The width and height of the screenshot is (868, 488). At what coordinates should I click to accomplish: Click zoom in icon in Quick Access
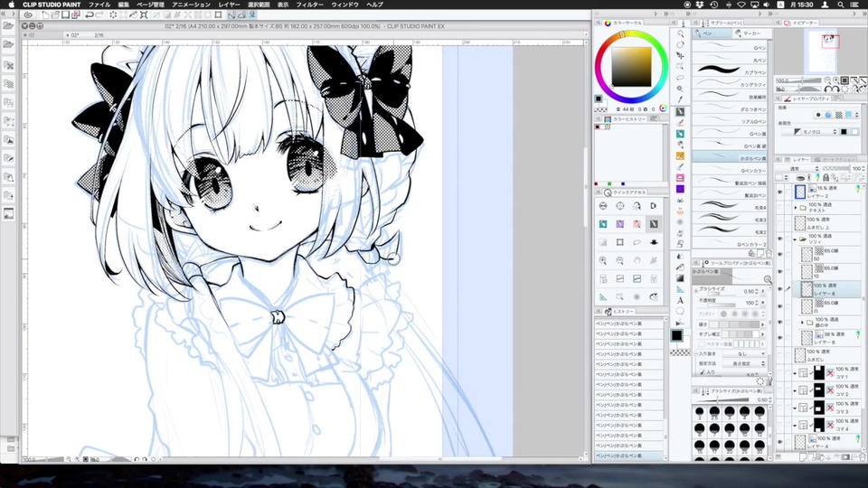[603, 260]
